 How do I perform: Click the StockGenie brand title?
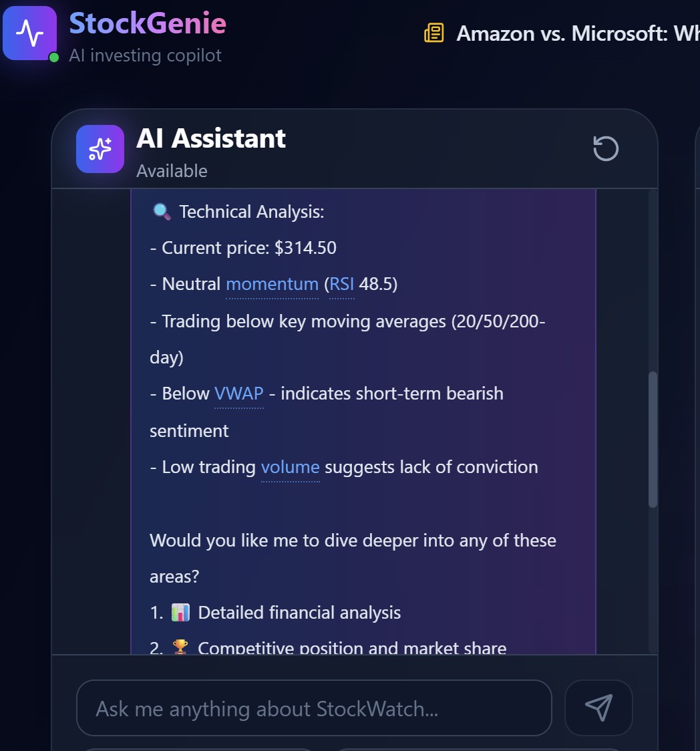click(148, 23)
